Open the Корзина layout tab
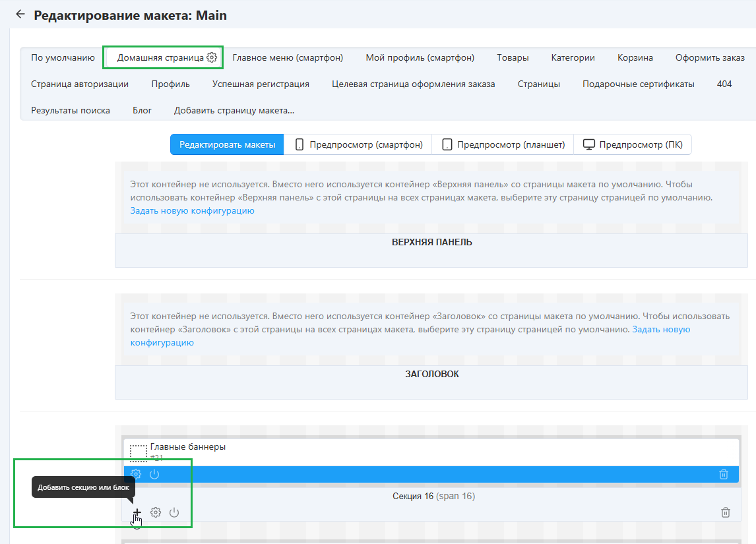The width and height of the screenshot is (756, 544). pyautogui.click(x=635, y=57)
